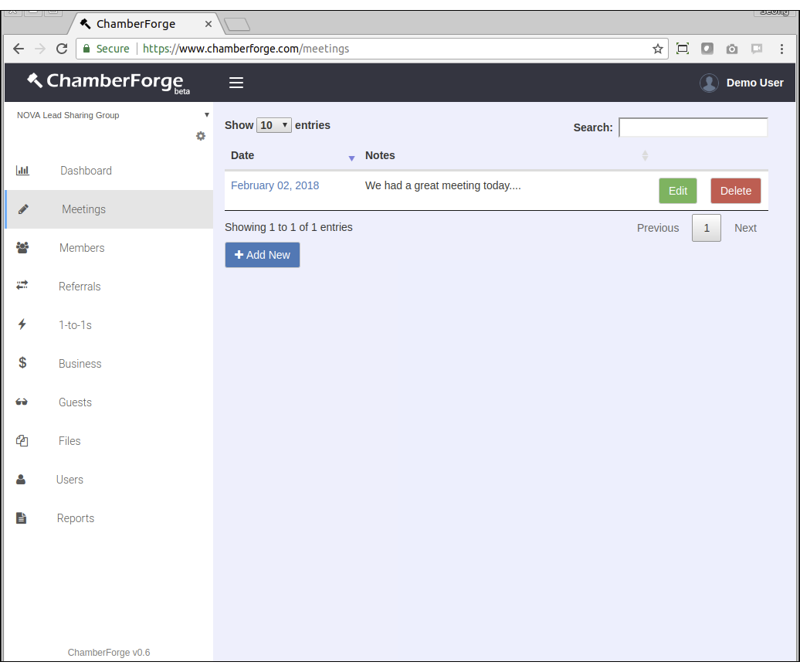
Task: Click the Guests sunglasses icon
Action: click(x=22, y=402)
